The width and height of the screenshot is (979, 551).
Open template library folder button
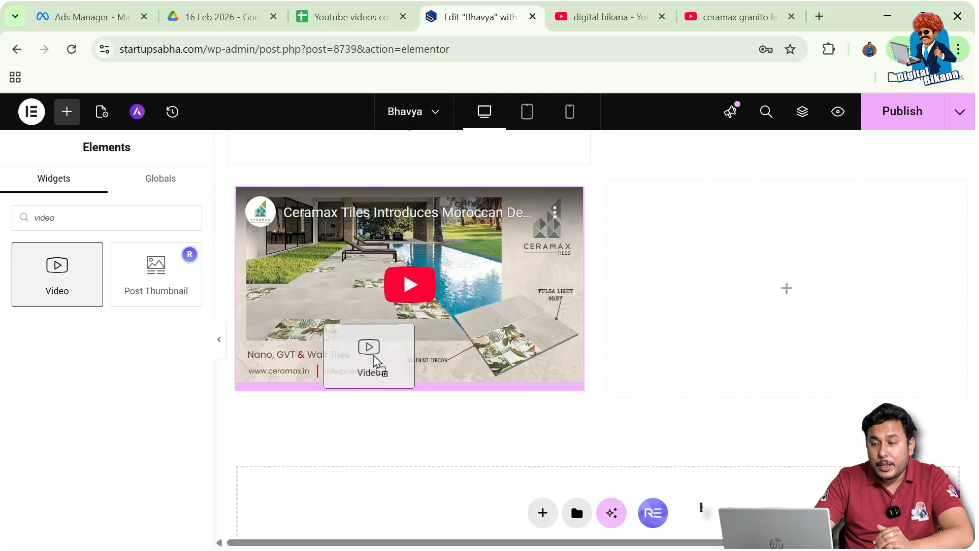tap(577, 513)
